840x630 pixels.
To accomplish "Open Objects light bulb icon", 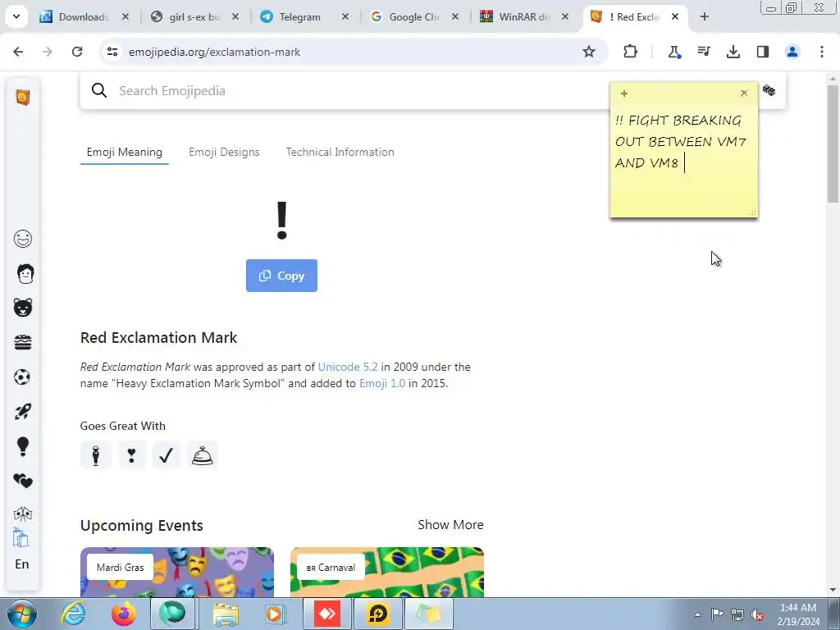I will 22,446.
